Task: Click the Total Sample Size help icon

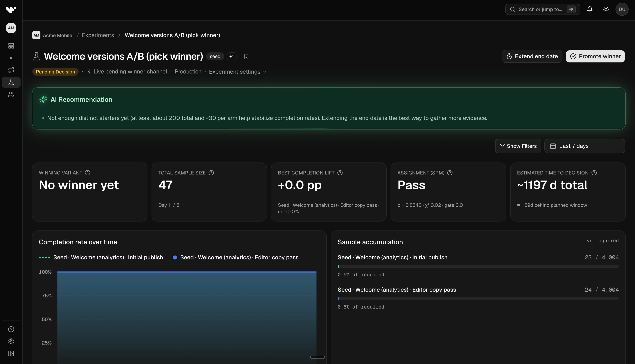Action: (211, 173)
